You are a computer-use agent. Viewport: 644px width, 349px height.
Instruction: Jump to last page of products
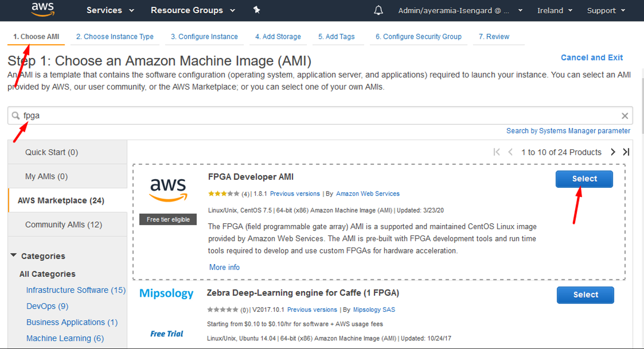[x=626, y=152]
